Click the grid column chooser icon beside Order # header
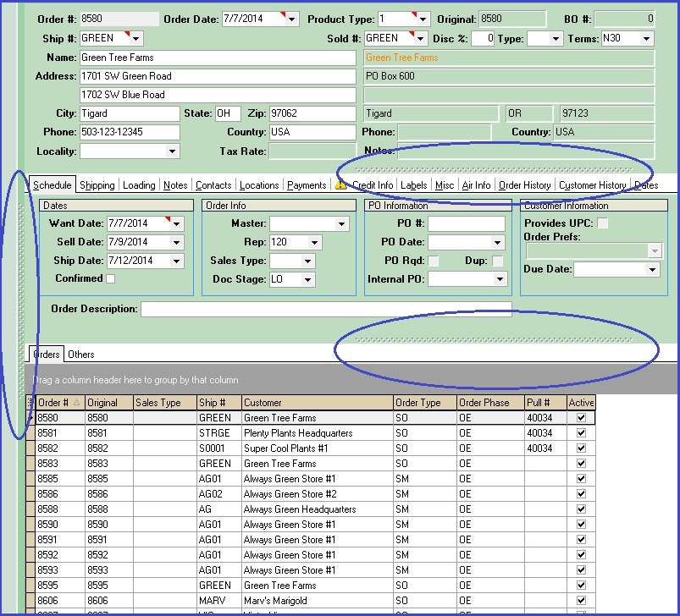Viewport: 680px width, 616px height. pyautogui.click(x=30, y=403)
